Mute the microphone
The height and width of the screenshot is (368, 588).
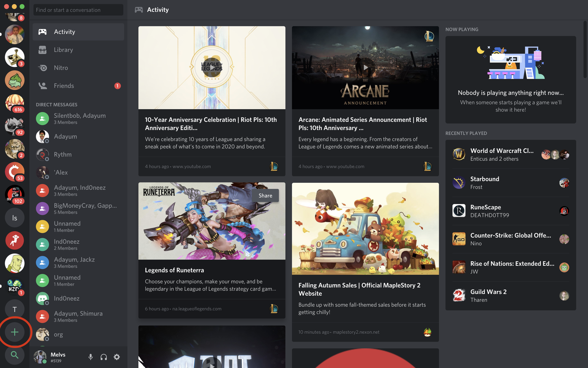90,357
